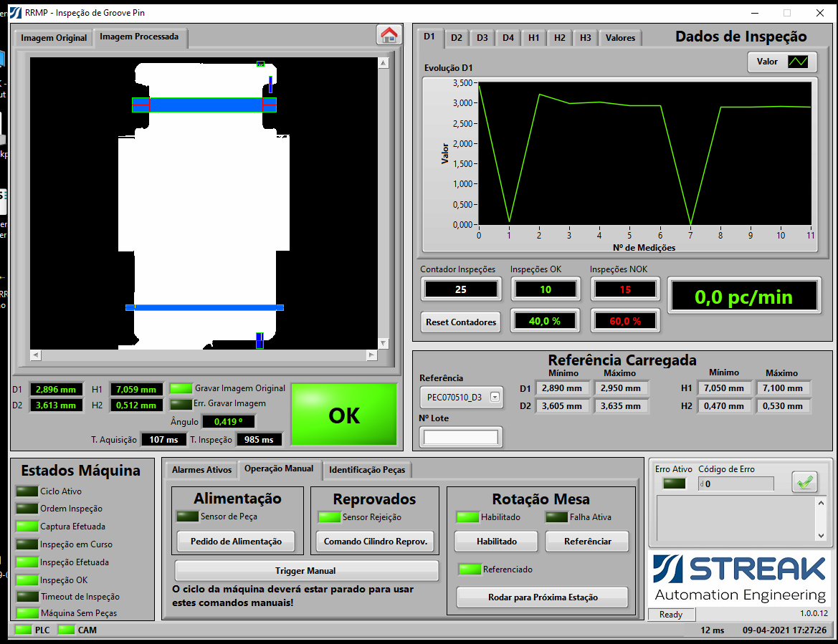Click down arrow of image vertical scrollbar
Screen dimensions: 838x644
click(x=384, y=343)
